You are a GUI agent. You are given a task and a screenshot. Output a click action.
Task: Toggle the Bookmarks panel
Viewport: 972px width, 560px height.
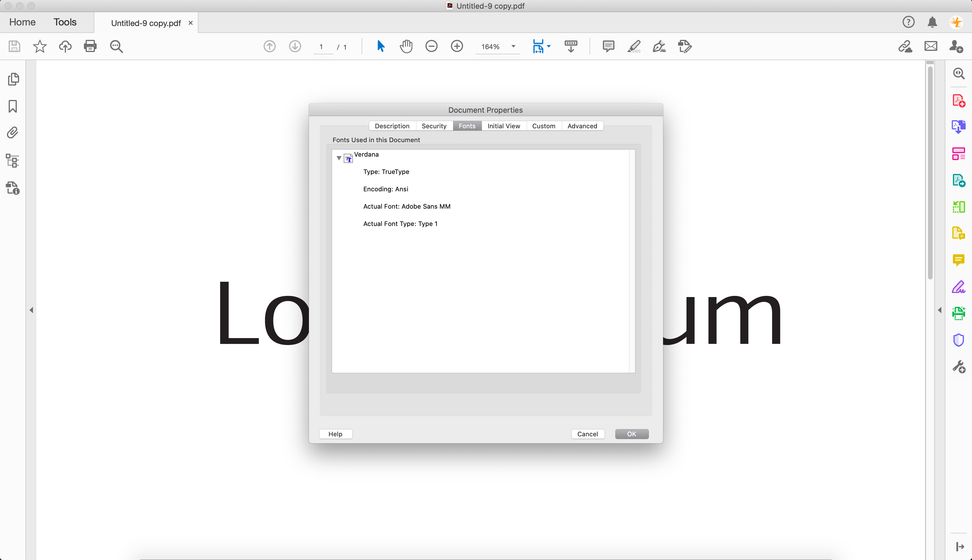coord(12,106)
